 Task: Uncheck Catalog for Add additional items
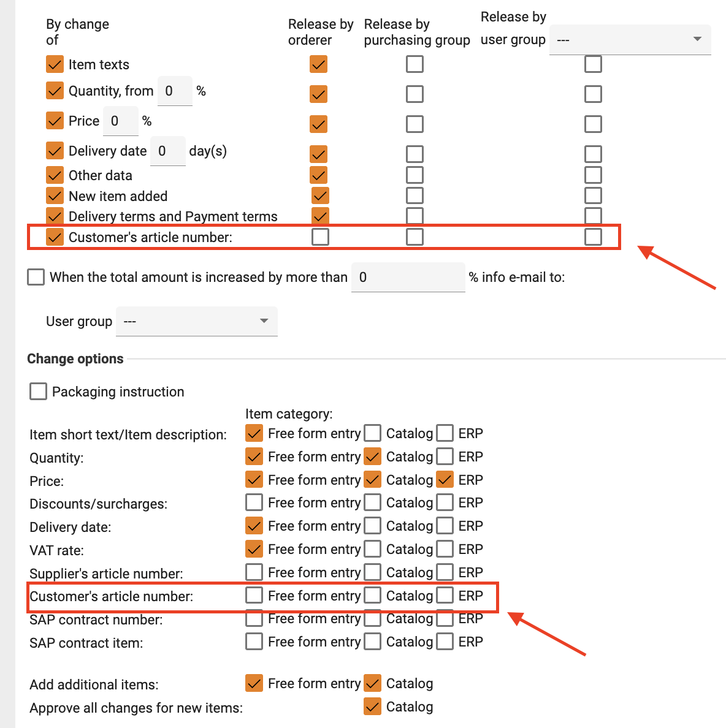coord(373,683)
